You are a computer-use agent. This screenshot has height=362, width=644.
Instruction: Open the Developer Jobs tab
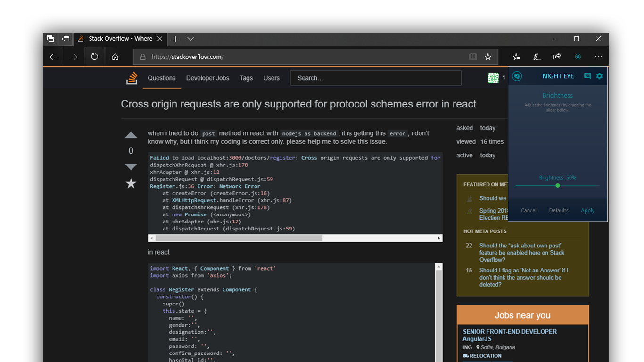(207, 78)
